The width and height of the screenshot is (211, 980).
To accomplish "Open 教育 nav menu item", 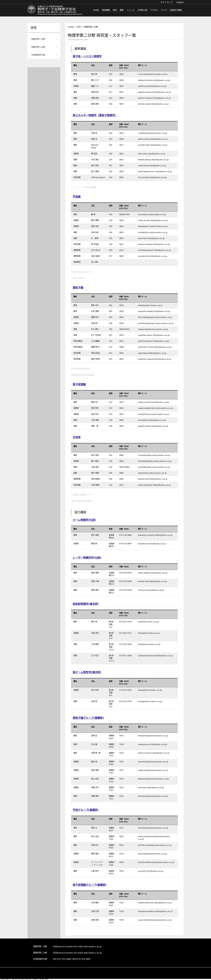I will coord(121,10).
